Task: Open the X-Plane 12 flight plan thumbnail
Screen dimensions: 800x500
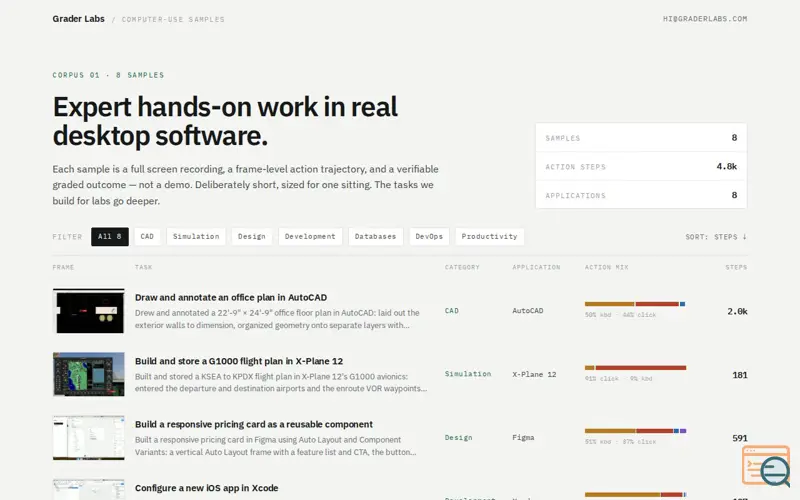Action: 88,374
